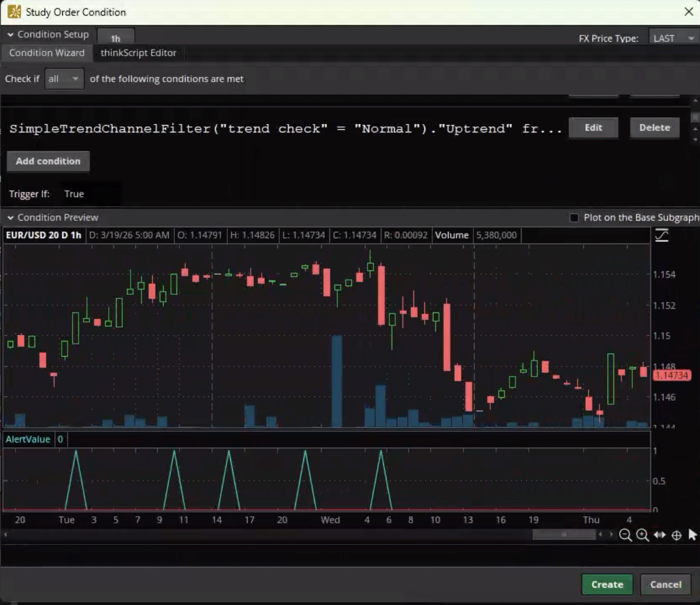Image resolution: width=700 pixels, height=605 pixels.
Task: Open the FX Price Type LAST dropdown
Action: click(673, 38)
